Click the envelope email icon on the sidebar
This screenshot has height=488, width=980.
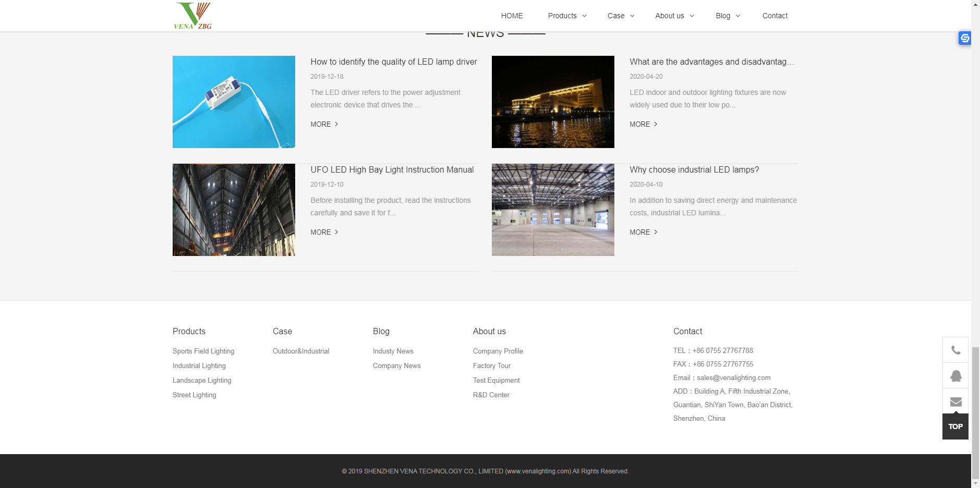coord(955,401)
